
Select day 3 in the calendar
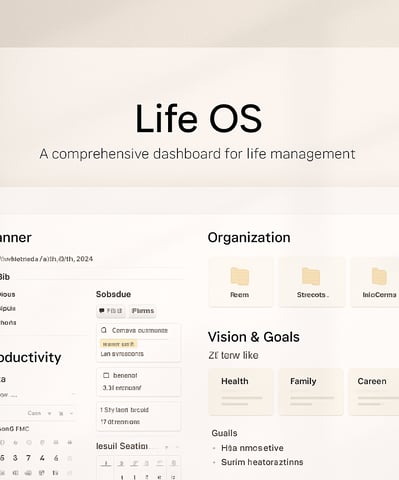(15, 458)
